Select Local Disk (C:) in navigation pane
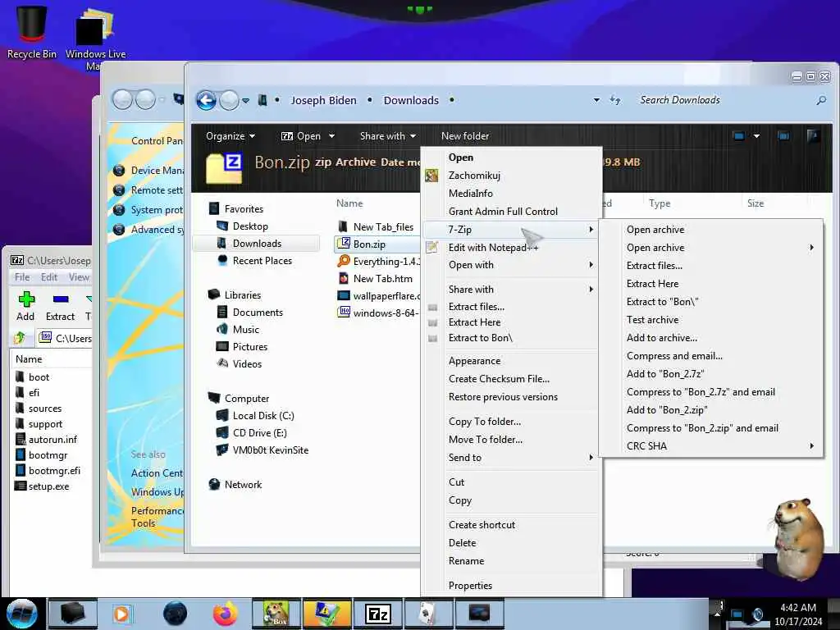Viewport: 840px width, 630px height. point(263,416)
